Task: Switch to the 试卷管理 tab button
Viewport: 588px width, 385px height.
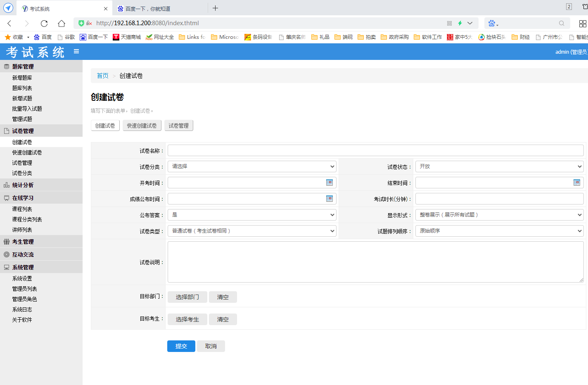Action: coord(178,126)
